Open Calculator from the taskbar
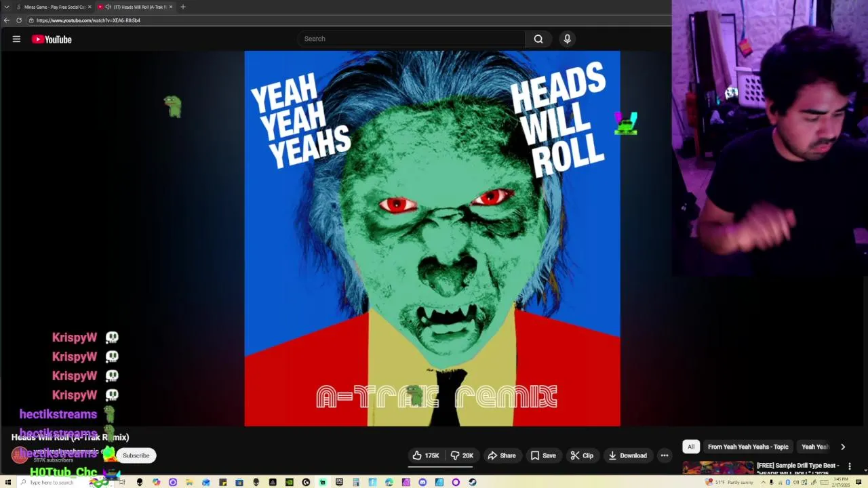 click(x=356, y=482)
